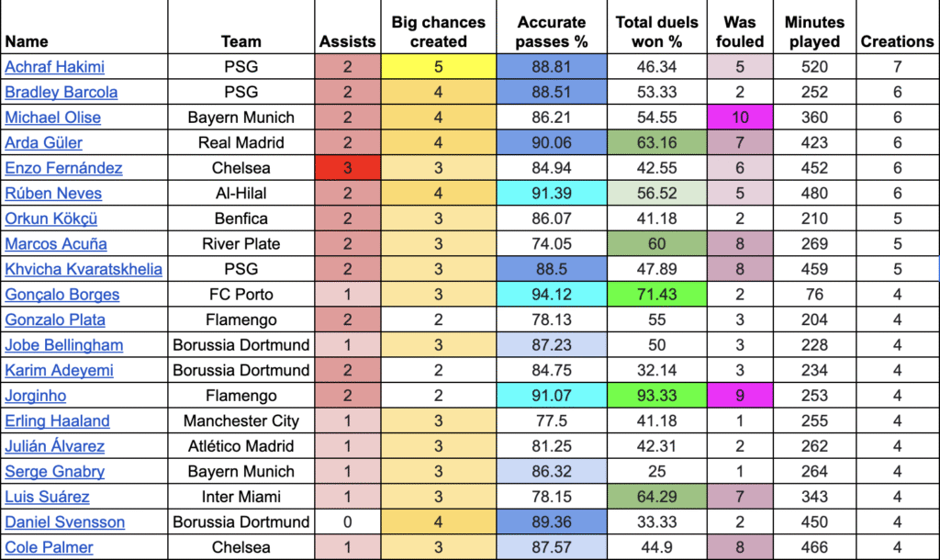
Task: Click the green 93.33 duels won cell
Action: coord(657,396)
